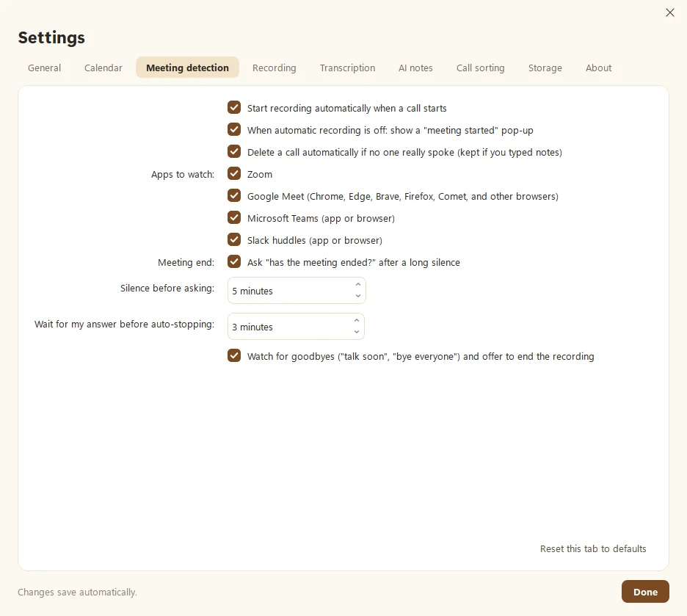
Task: Open the Silence before asking dropdown
Action: 297,291
